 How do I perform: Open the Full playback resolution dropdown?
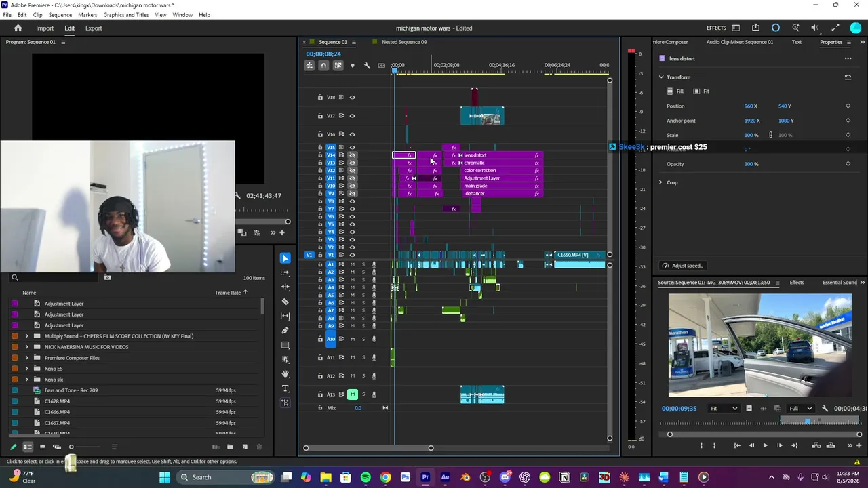(800, 409)
